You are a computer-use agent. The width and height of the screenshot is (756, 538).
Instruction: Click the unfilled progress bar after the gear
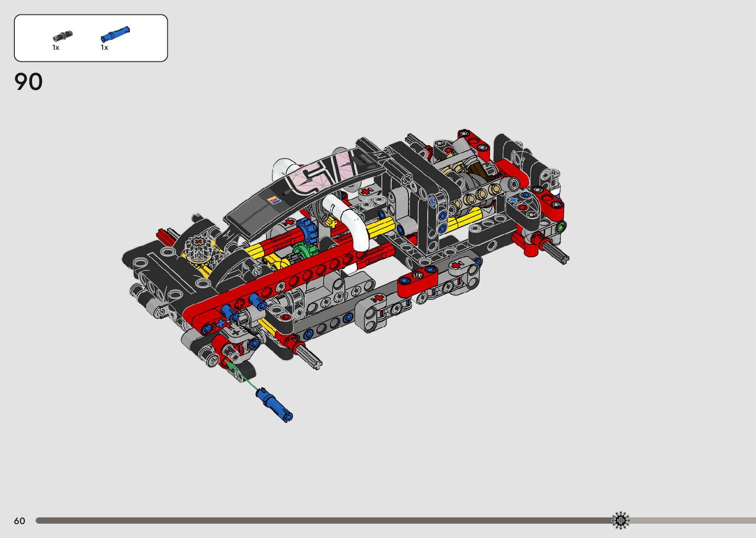coord(691,520)
